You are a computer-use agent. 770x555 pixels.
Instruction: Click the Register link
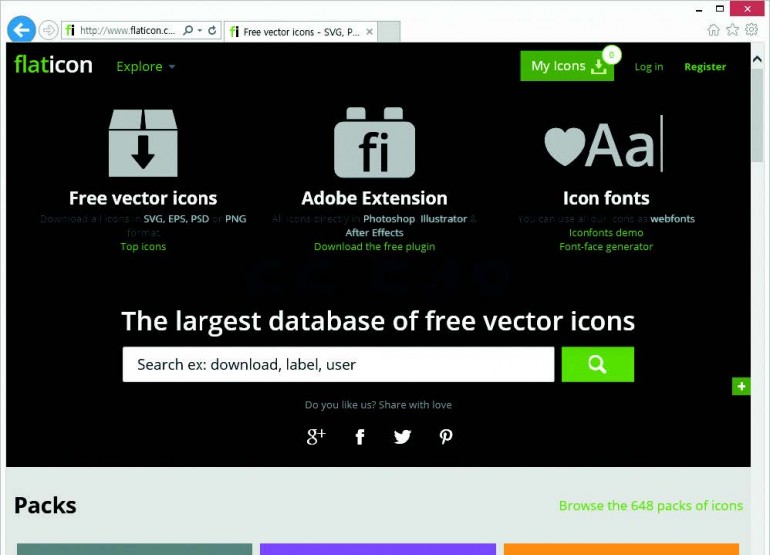(705, 67)
